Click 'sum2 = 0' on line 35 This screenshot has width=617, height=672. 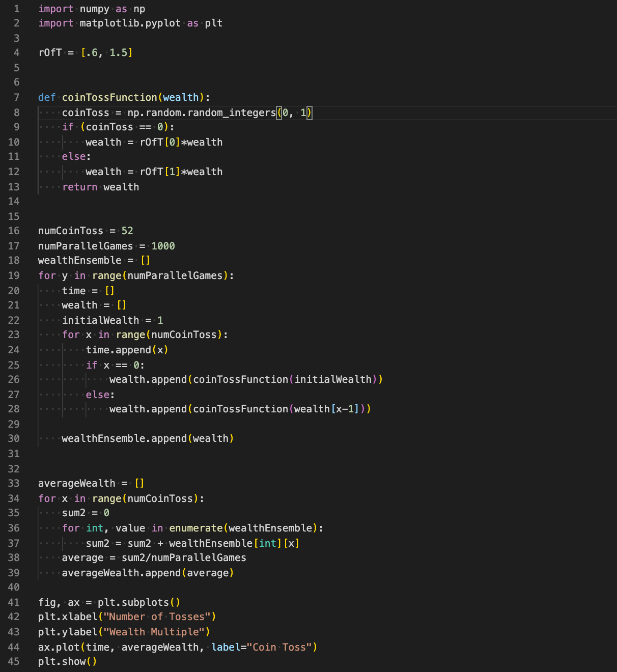86,513
